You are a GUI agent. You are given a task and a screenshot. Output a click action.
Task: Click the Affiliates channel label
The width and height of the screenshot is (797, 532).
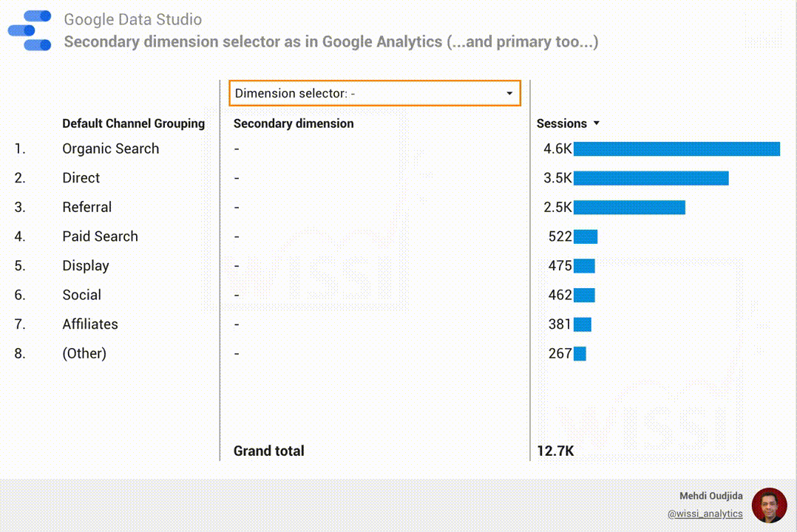tap(89, 324)
